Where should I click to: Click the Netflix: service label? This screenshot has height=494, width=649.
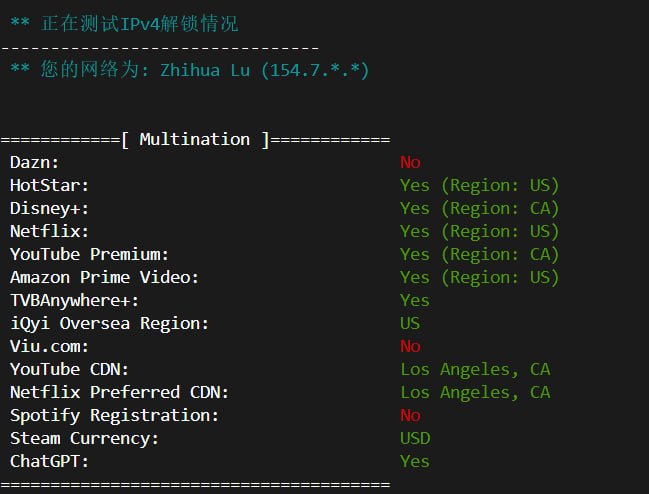50,231
